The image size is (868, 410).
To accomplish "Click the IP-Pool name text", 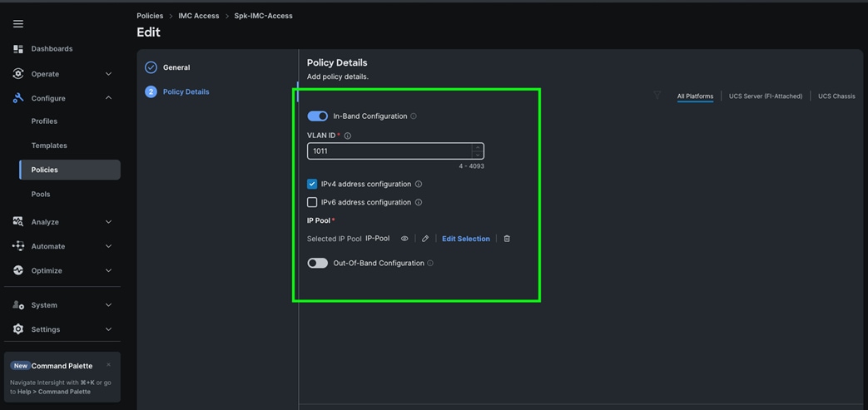I will click(378, 239).
